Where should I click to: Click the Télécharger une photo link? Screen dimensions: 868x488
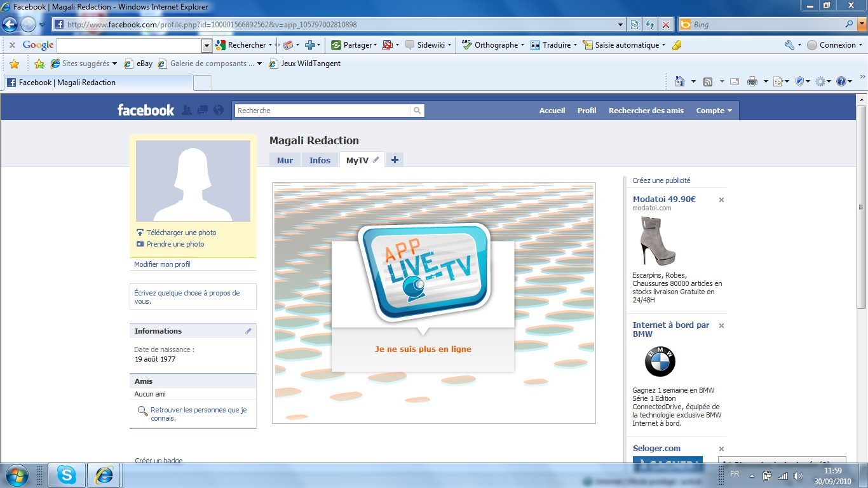pyautogui.click(x=181, y=233)
